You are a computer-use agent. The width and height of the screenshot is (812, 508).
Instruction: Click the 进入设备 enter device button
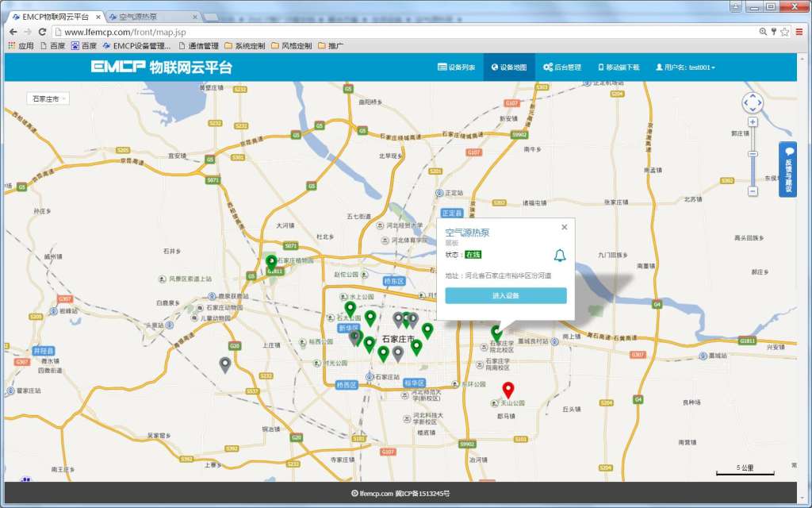[x=506, y=295]
